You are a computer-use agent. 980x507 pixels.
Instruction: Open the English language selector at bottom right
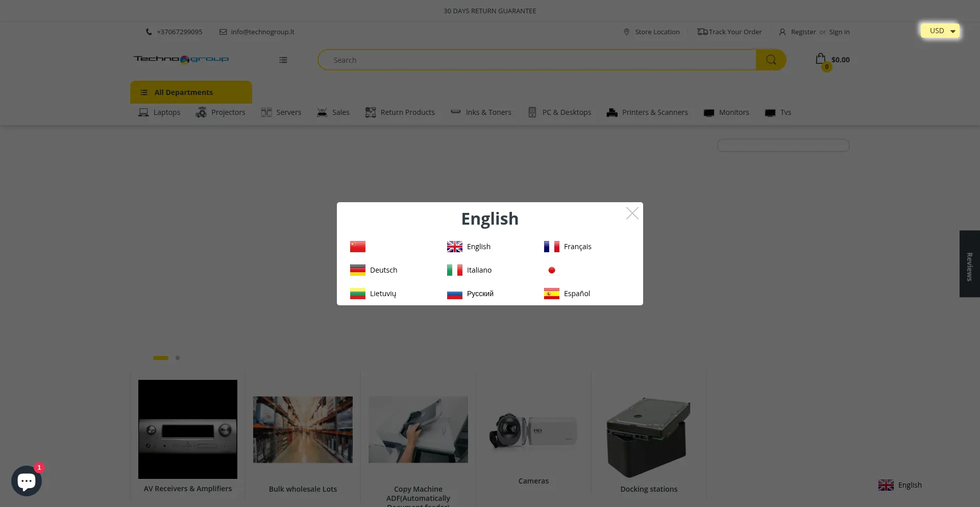pos(900,485)
